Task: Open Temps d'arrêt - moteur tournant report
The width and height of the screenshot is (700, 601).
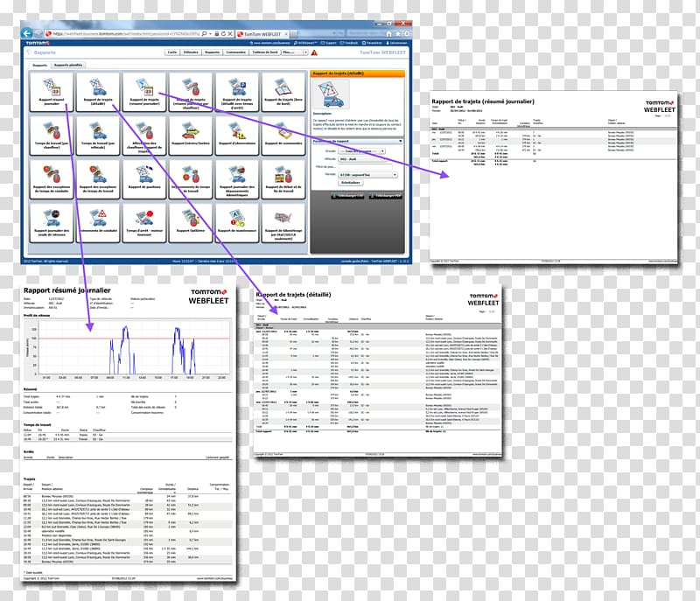Action: click(144, 223)
